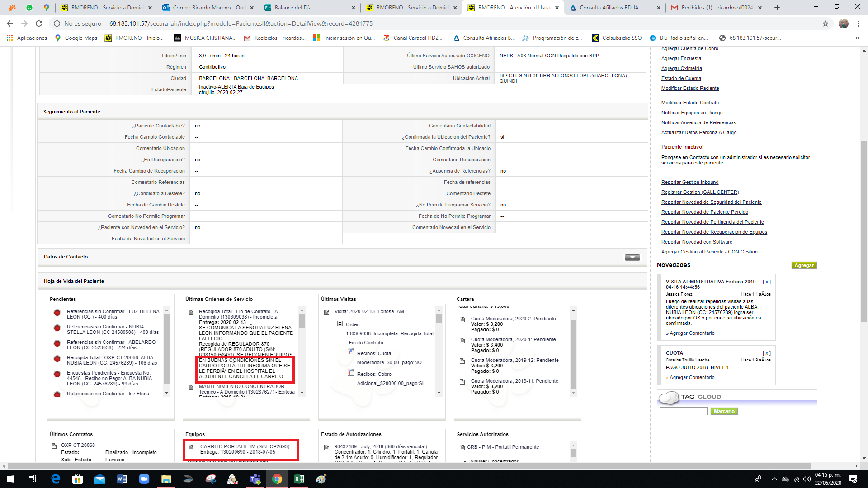Open the Notificar Equipos en Riesgo link
The image size is (868, 488).
tap(692, 113)
